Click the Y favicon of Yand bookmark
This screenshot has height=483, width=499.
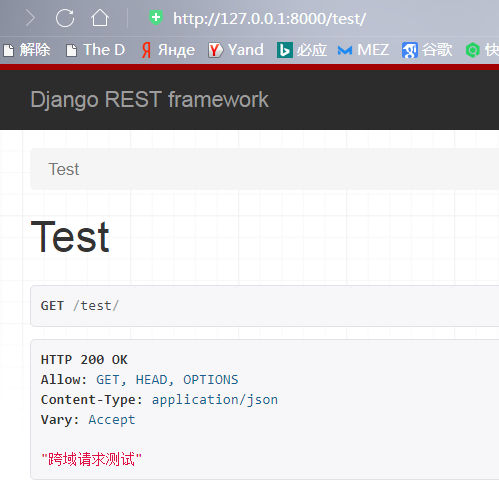pos(215,50)
